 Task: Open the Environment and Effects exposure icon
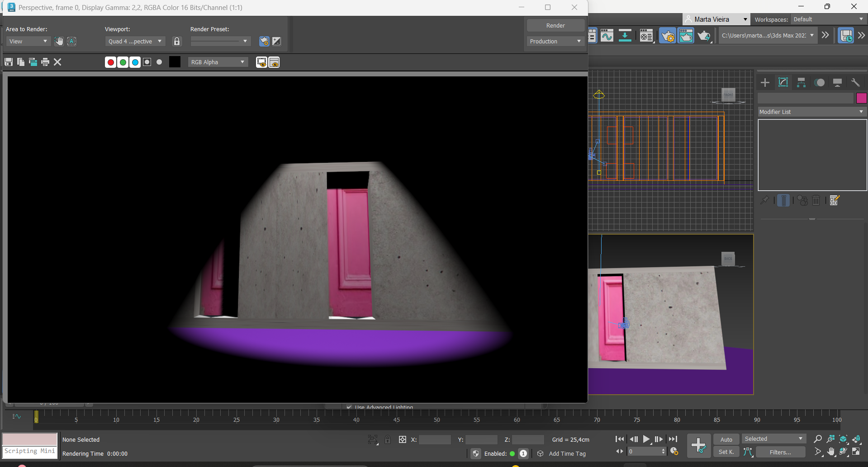(276, 41)
